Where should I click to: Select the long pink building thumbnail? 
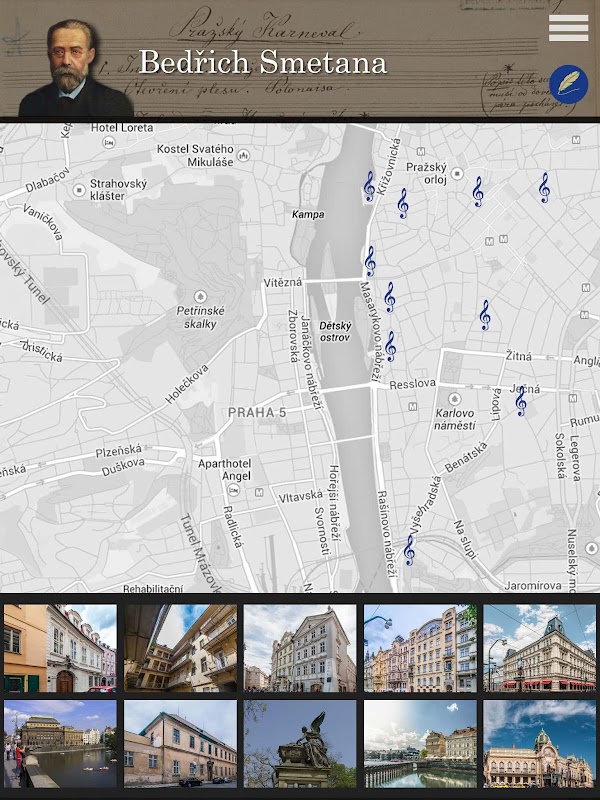[x=180, y=743]
